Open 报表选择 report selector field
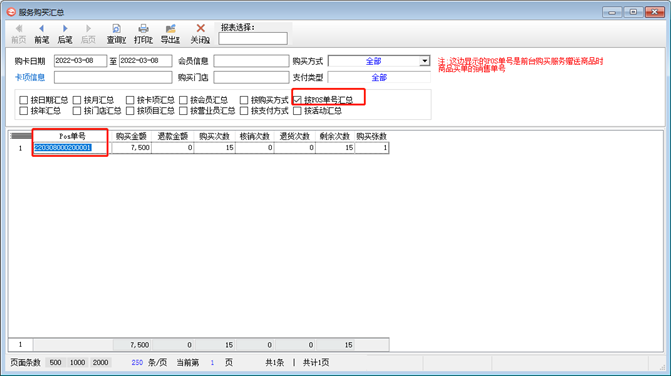Image resolution: width=671 pixels, height=376 pixels. point(253,38)
